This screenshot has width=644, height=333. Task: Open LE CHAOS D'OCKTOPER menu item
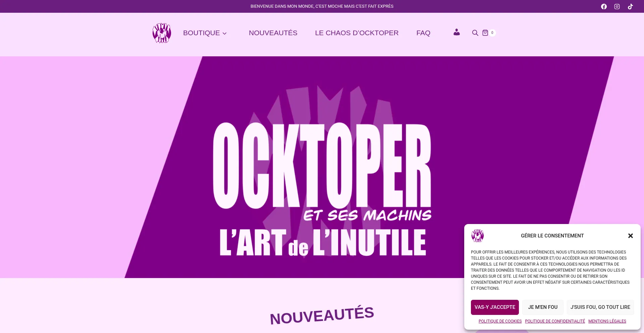[357, 33]
